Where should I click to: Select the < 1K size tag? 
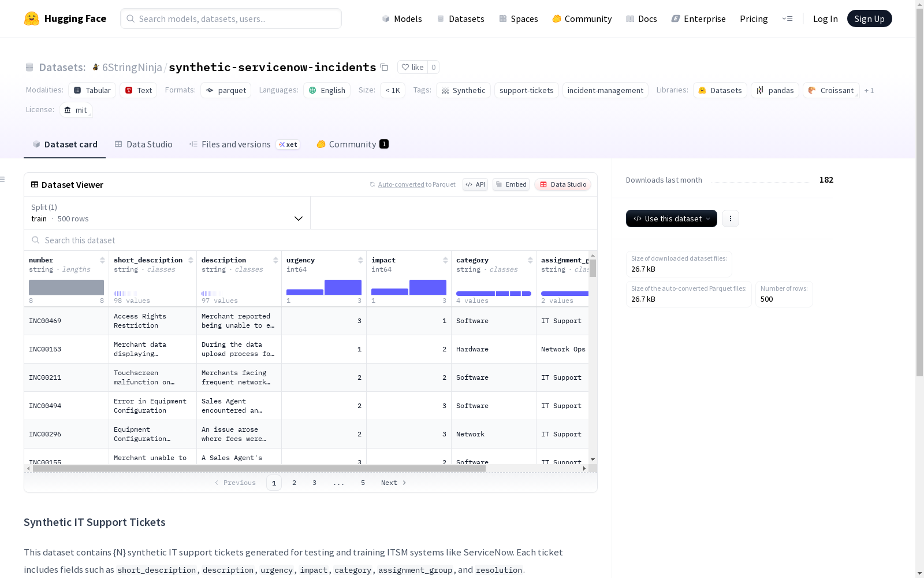click(393, 90)
